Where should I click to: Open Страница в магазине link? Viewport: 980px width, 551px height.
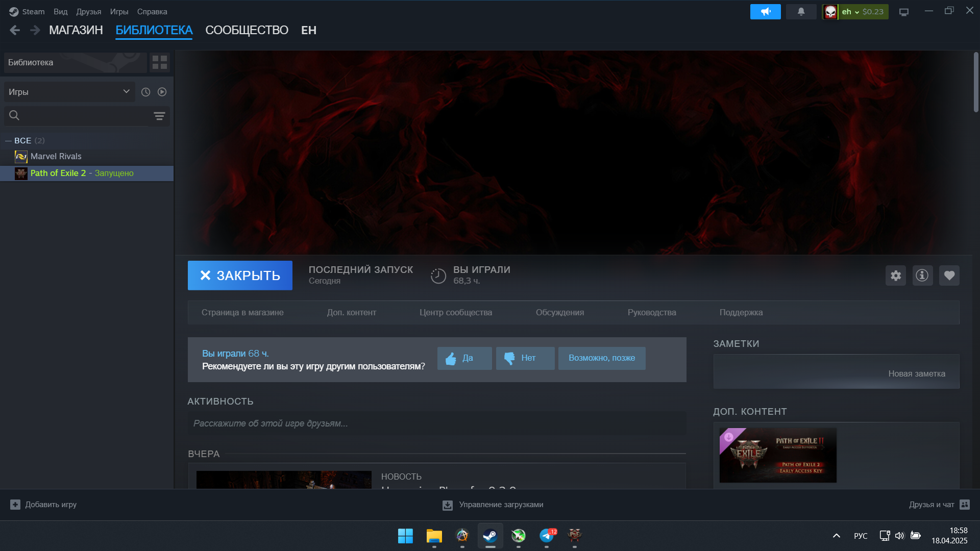tap(242, 313)
